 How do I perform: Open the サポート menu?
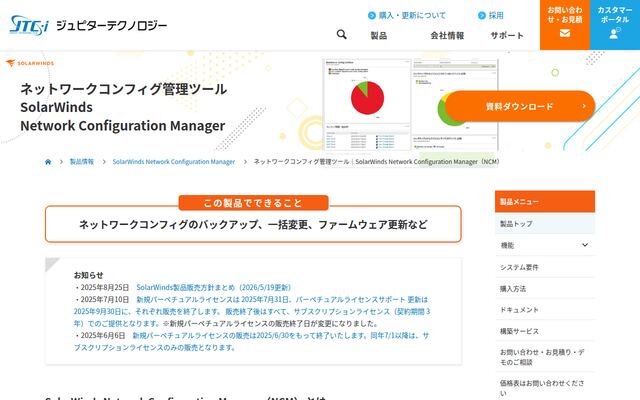tap(507, 36)
